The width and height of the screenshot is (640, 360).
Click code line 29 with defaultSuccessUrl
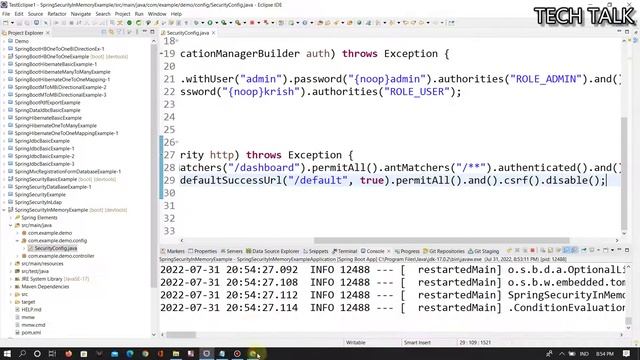[x=393, y=180]
